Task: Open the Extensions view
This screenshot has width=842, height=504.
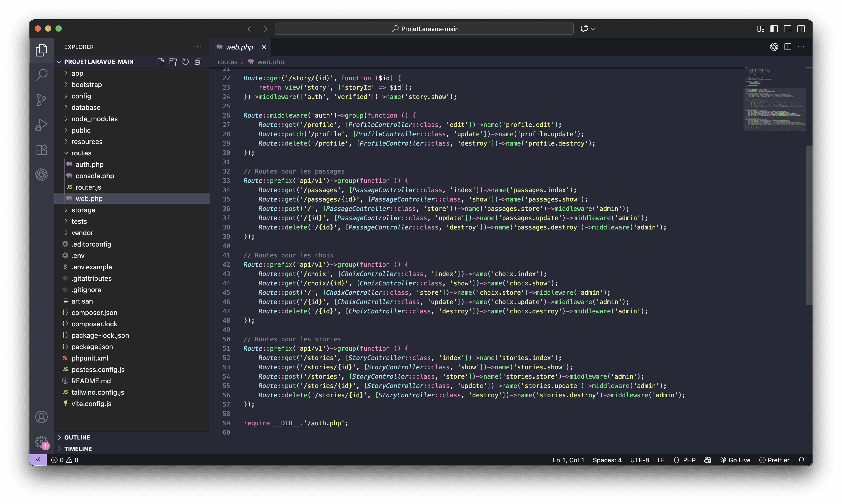Action: (41, 150)
